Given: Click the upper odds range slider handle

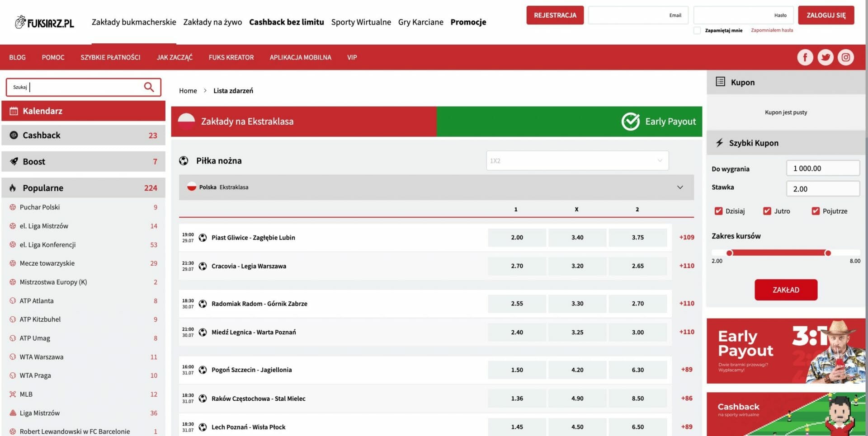Looking at the screenshot, I should pos(828,253).
